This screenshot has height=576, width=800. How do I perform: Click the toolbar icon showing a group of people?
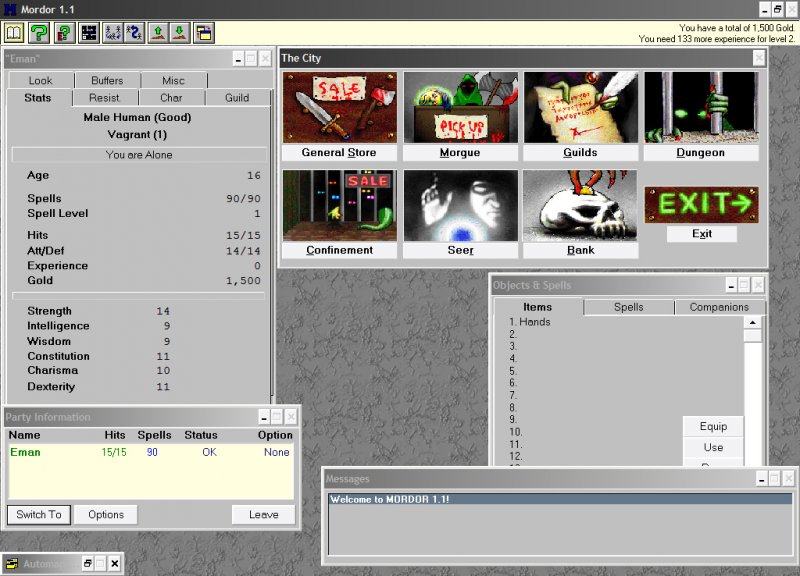click(x=112, y=33)
